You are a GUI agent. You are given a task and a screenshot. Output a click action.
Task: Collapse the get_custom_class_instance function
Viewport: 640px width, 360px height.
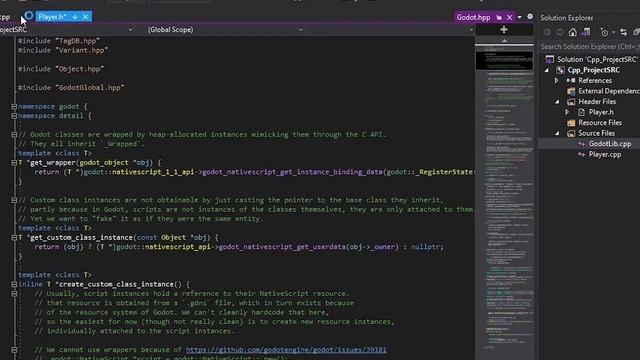click(x=14, y=237)
